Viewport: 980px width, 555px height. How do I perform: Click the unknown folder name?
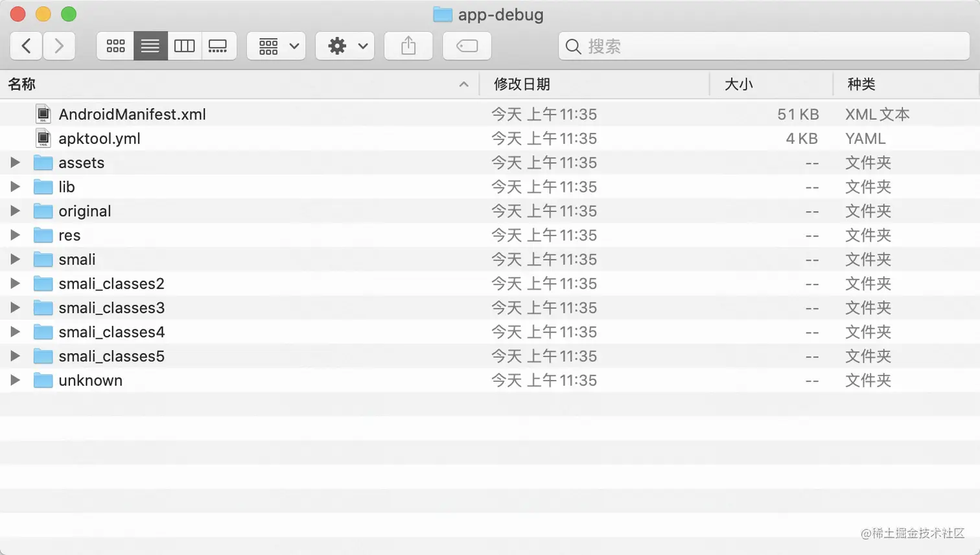(90, 381)
